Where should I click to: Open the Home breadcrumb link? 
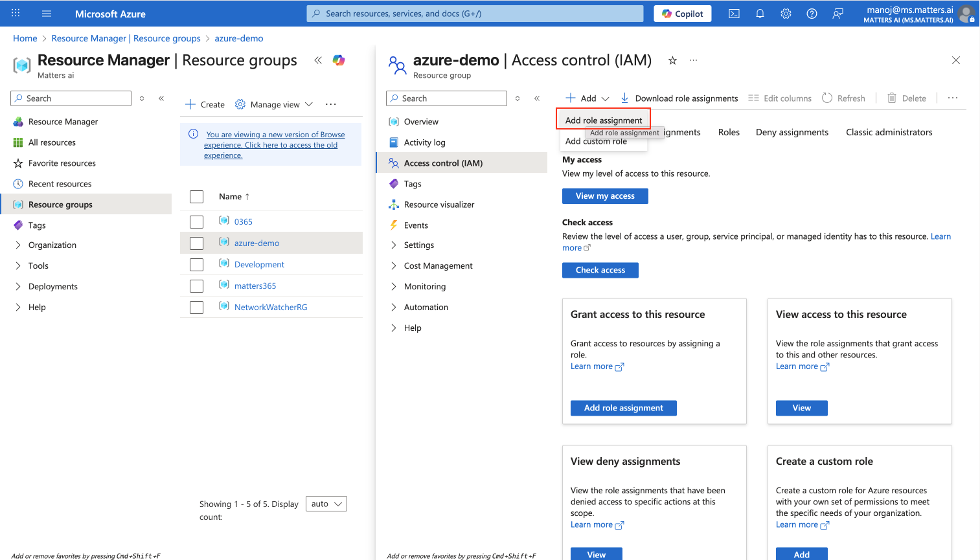point(25,38)
